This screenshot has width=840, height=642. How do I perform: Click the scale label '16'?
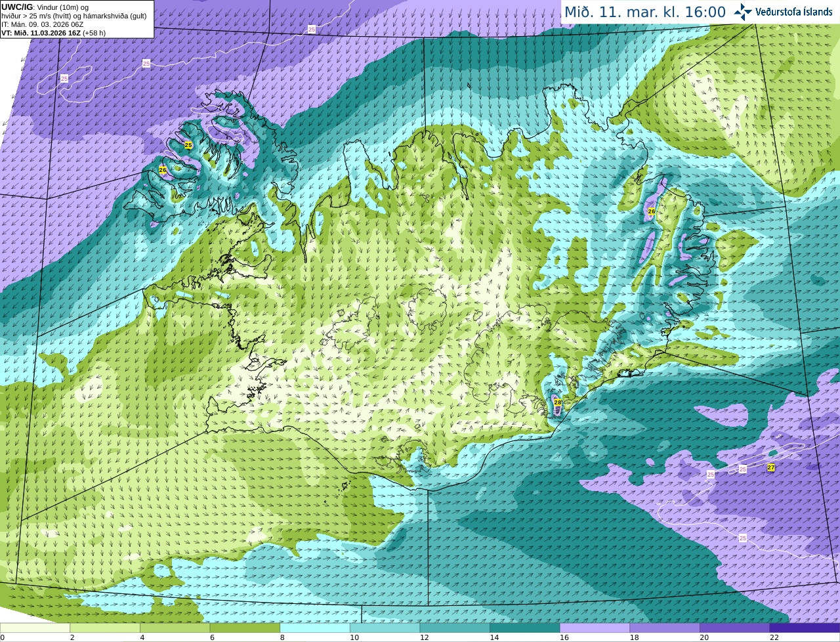click(x=564, y=637)
